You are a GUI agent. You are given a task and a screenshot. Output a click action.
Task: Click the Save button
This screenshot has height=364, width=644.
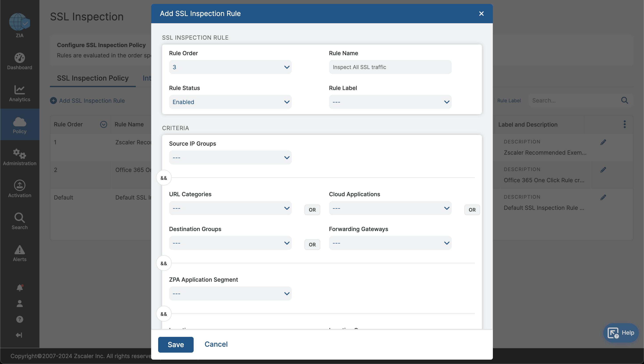click(176, 345)
